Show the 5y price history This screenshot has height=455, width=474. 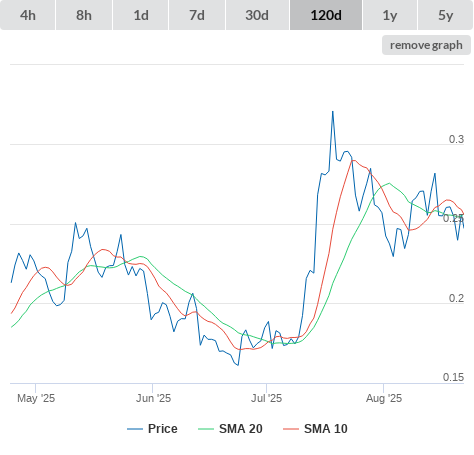point(446,15)
